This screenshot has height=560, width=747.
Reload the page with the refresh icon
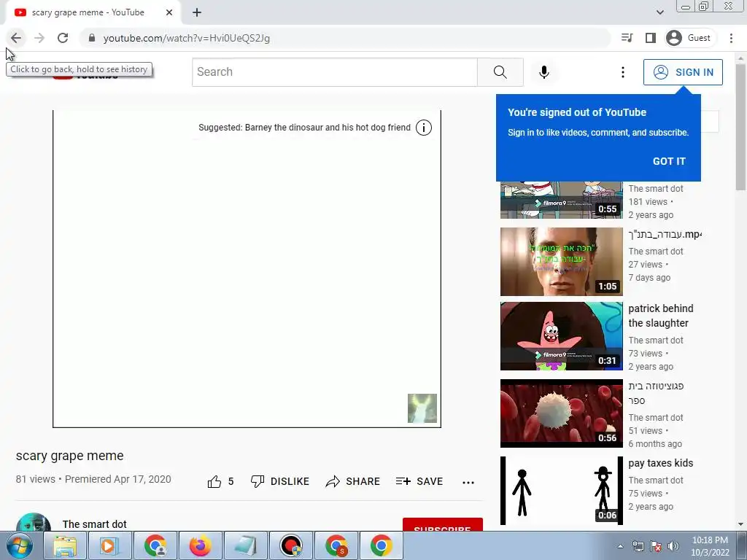click(x=63, y=38)
